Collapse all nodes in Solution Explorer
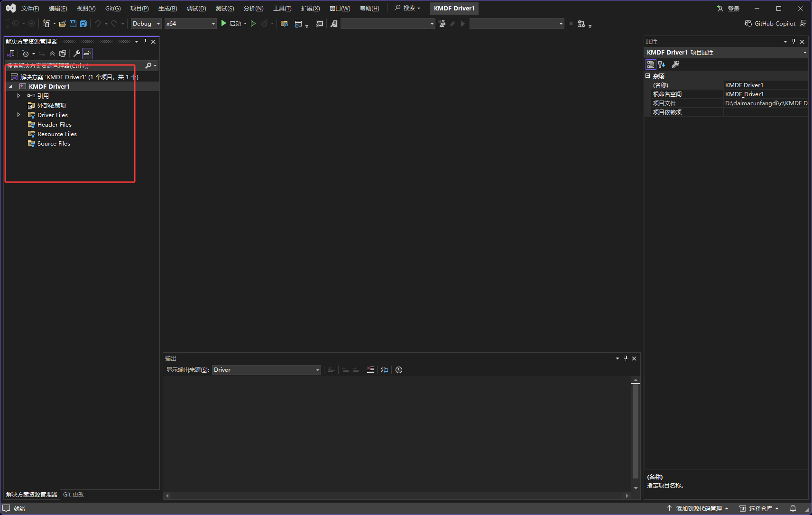Image resolution: width=812 pixels, height=515 pixels. (x=52, y=54)
